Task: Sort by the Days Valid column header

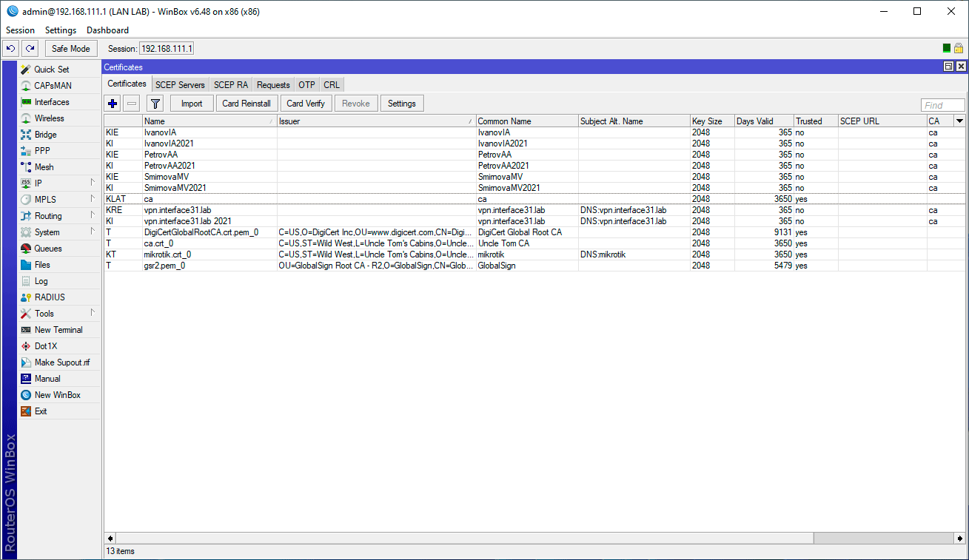Action: (x=762, y=121)
